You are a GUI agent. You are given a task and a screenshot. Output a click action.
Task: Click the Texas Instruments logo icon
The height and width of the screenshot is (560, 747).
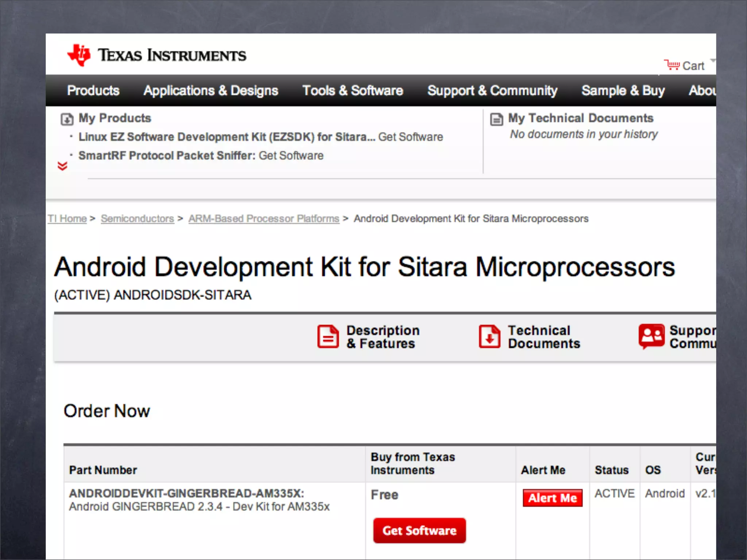pos(79,55)
